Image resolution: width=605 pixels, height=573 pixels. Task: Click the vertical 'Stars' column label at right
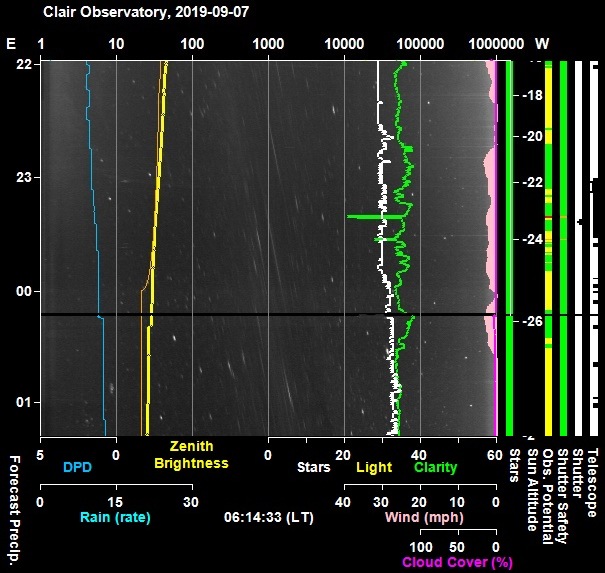pyautogui.click(x=515, y=465)
